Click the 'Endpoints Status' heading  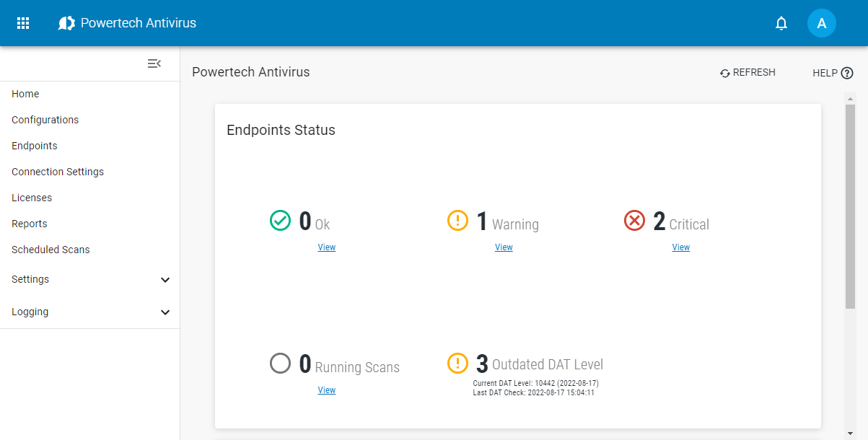(281, 131)
